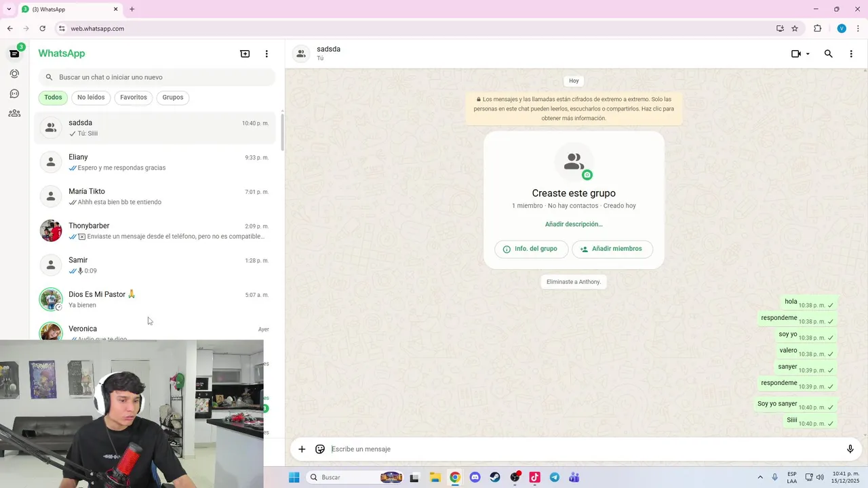Viewport: 868px width, 488px height.
Task: Click the Escribe un mensaje field
Action: [583, 449]
